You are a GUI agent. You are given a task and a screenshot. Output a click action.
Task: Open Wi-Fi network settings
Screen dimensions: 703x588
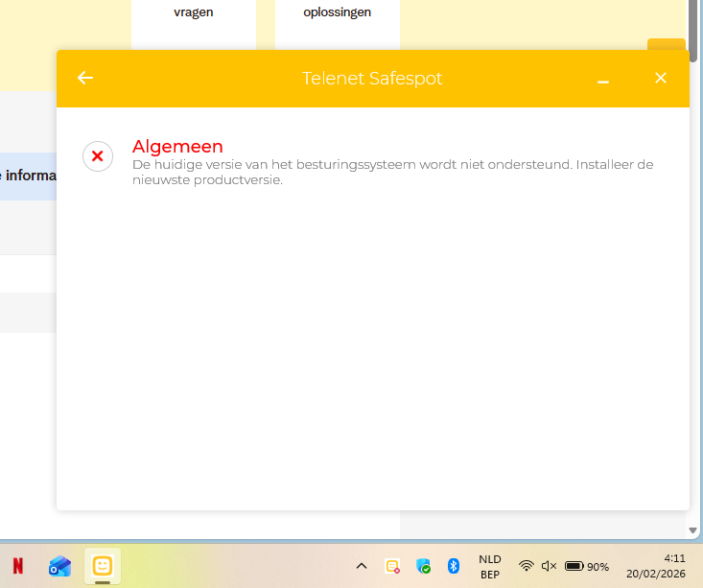[x=526, y=566]
